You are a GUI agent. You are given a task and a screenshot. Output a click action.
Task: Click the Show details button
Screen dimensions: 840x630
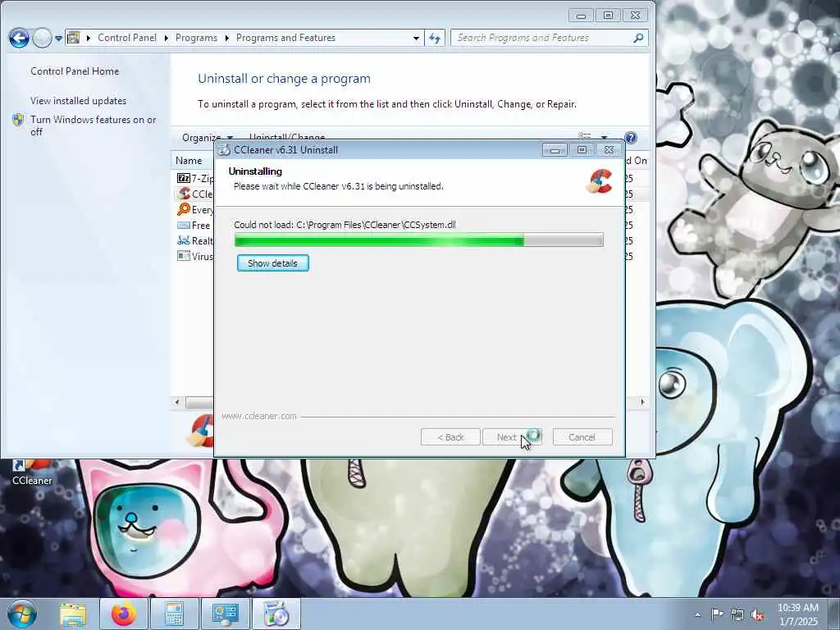272,263
